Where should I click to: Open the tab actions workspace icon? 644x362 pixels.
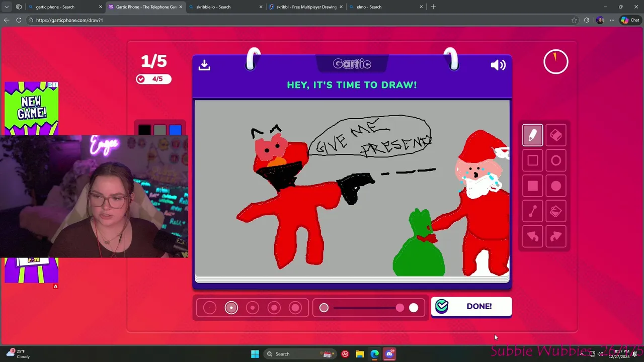tap(19, 7)
